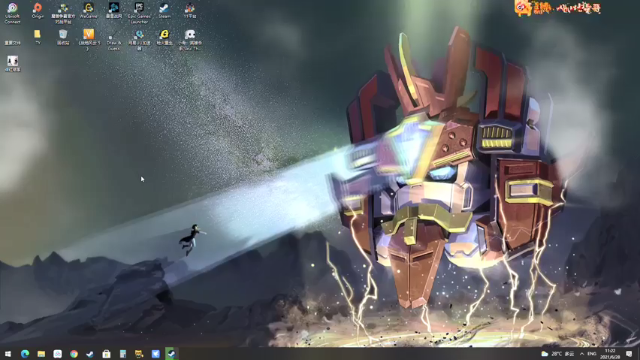Image resolution: width=640 pixels, height=360 pixels.
Task: Open Google Chrome from the taskbar
Action: (74, 353)
